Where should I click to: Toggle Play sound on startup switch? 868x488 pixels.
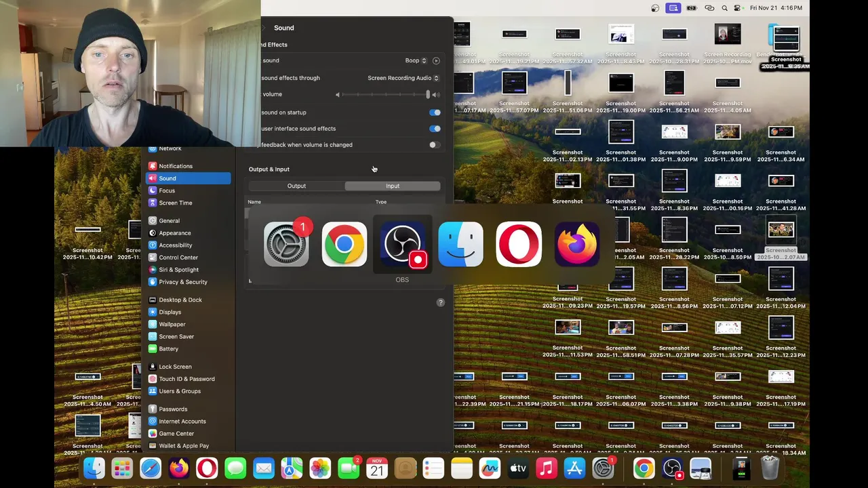[435, 113]
